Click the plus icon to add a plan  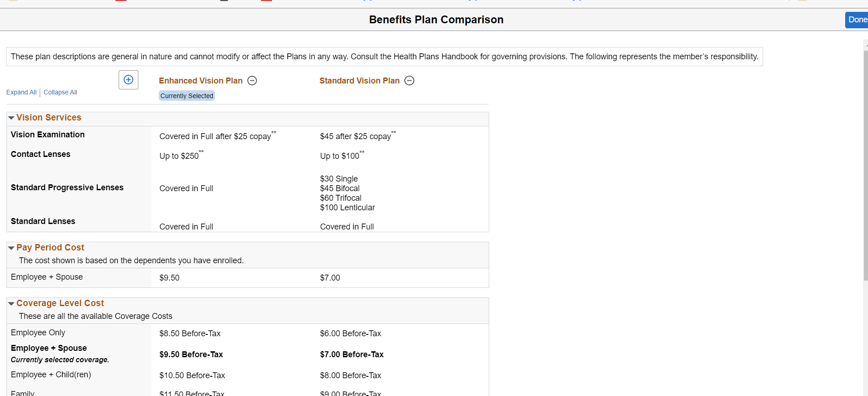(128, 80)
